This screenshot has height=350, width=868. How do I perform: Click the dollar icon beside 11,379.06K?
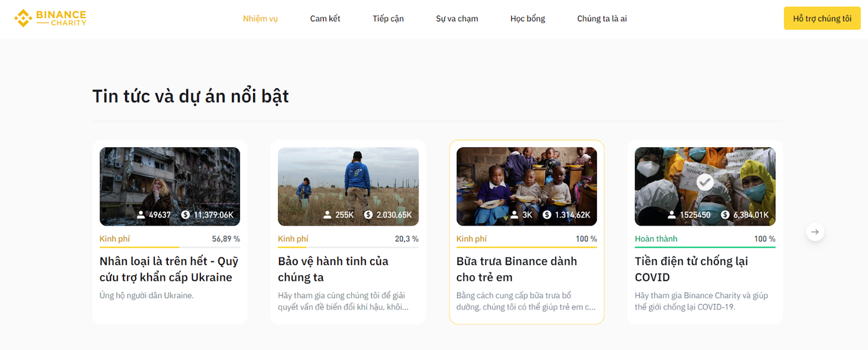pos(185,215)
